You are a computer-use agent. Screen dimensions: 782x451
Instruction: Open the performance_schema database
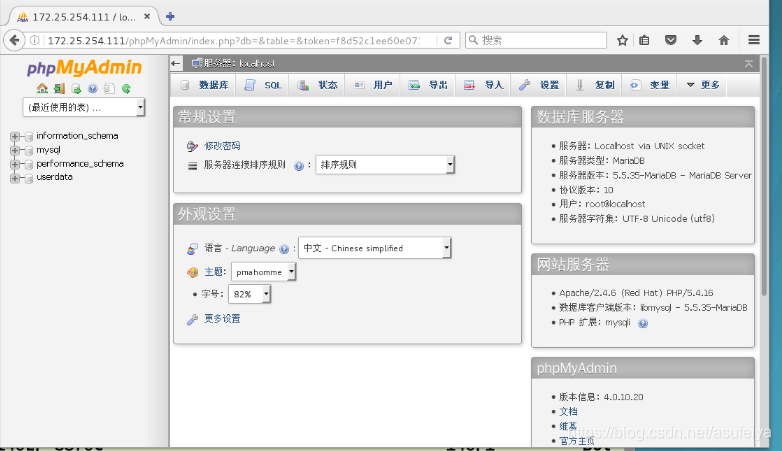tap(80, 164)
